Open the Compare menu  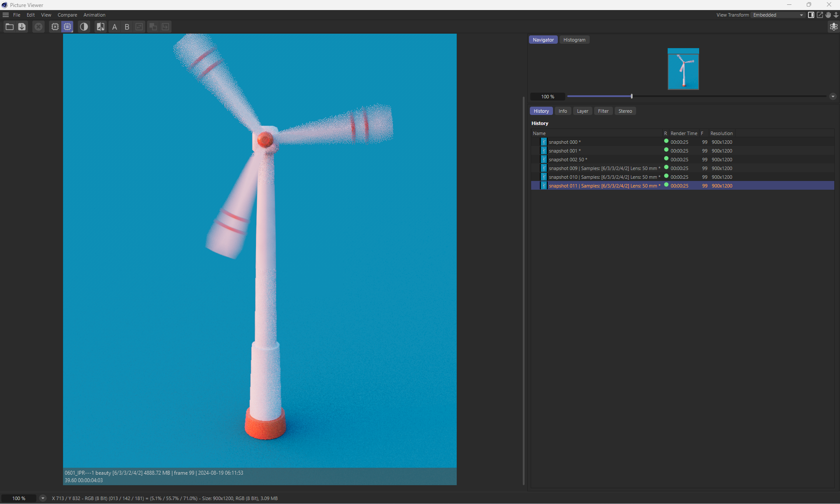tap(67, 15)
